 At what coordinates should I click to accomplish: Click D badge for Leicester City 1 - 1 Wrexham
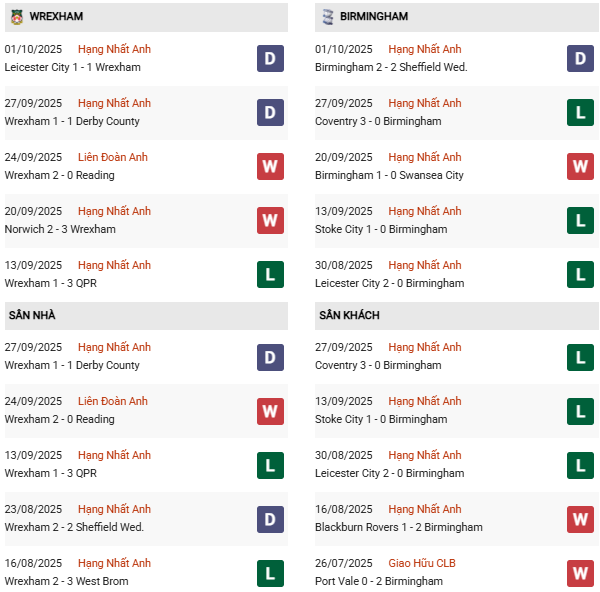[270, 59]
